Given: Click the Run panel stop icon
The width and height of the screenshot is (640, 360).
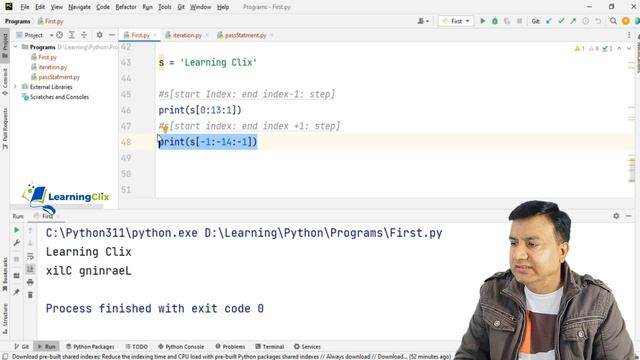Looking at the screenshot, I should pyautogui.click(x=16, y=259).
